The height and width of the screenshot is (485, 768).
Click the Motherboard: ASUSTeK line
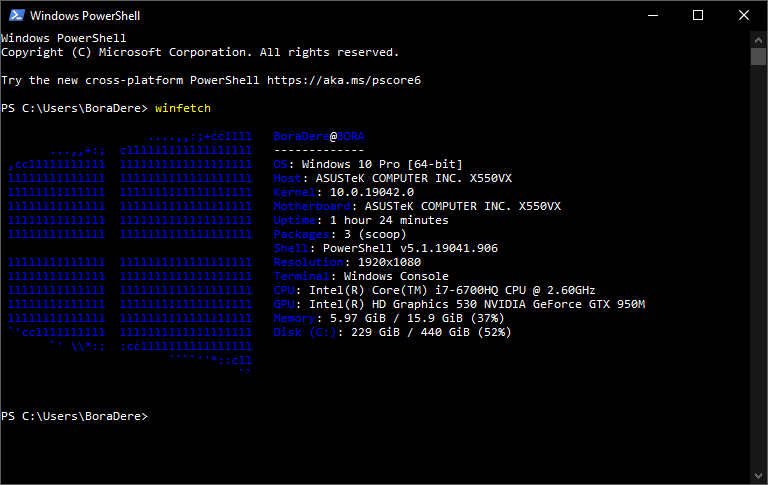(x=417, y=206)
